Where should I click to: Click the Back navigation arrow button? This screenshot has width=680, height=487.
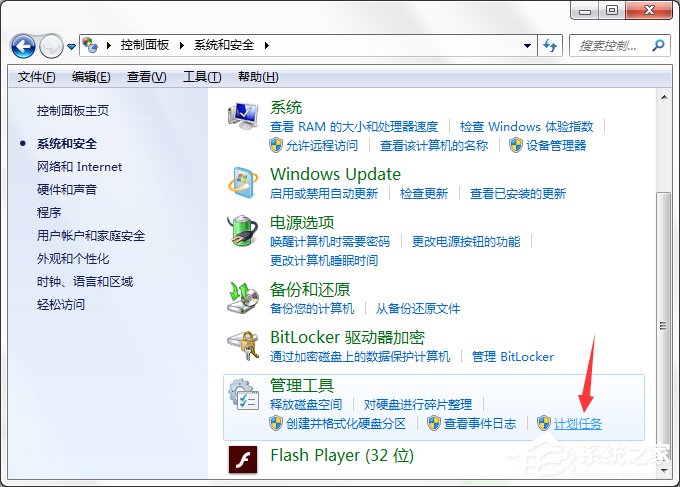[x=23, y=46]
